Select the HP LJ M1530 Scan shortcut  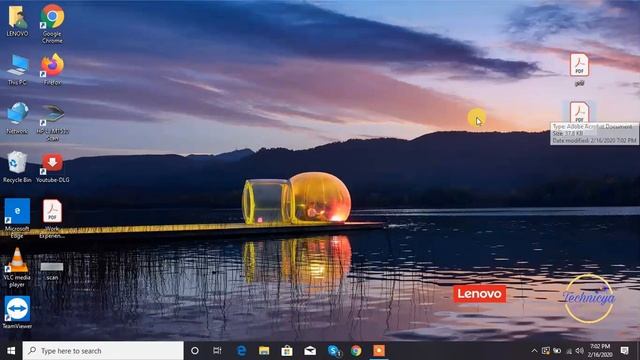tap(52, 122)
